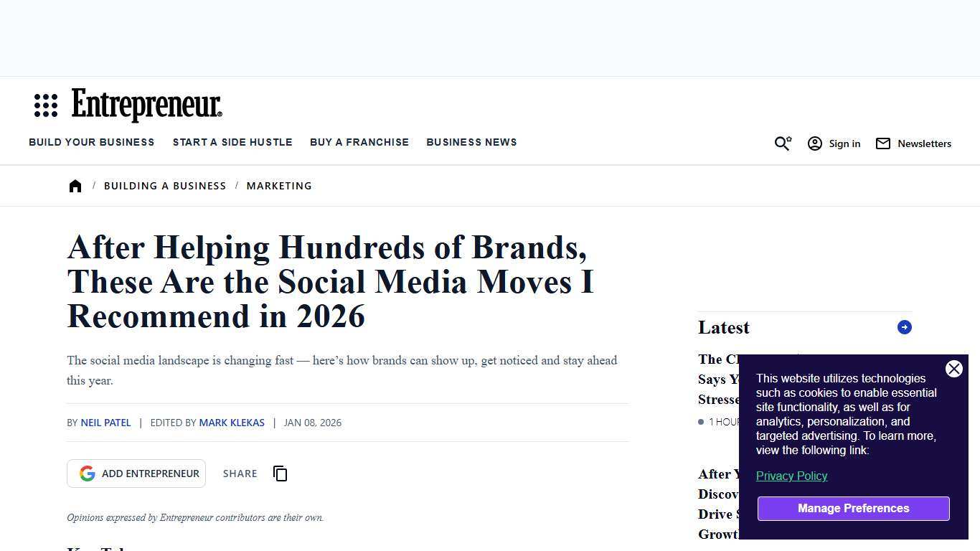Open the BUSINESS NEWS menu item
The width and height of the screenshot is (980, 551).
tap(471, 142)
